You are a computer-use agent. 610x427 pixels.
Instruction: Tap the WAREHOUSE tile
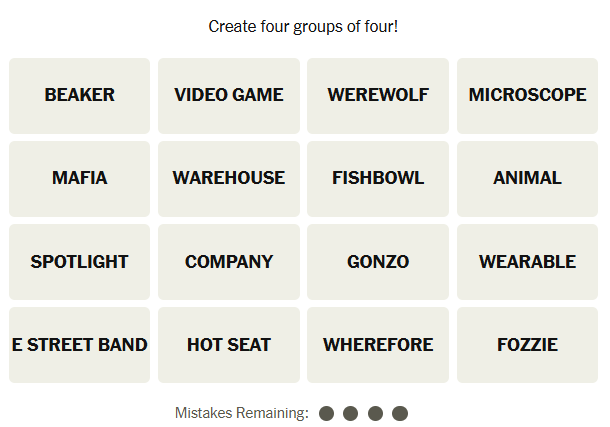click(229, 179)
